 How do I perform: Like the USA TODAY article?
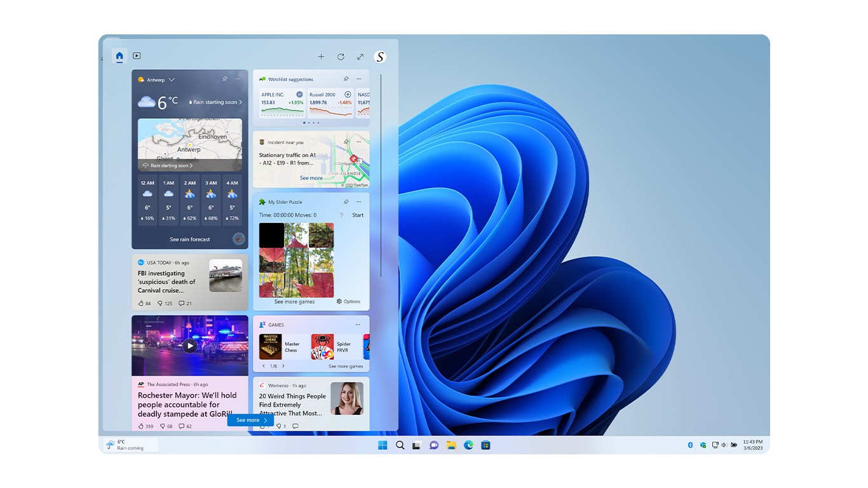point(144,304)
